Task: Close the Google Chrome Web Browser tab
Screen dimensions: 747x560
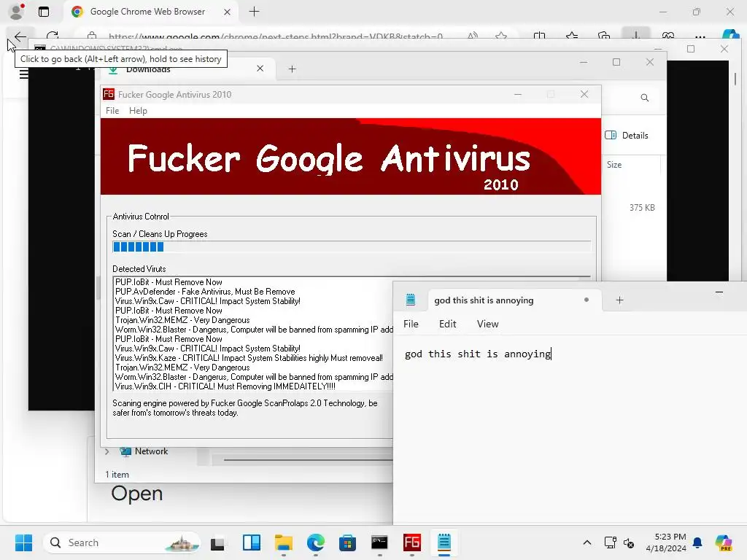Action: tap(228, 12)
